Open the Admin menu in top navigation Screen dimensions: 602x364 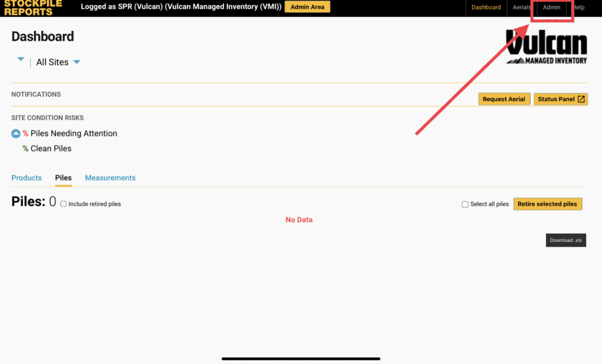[x=551, y=8]
